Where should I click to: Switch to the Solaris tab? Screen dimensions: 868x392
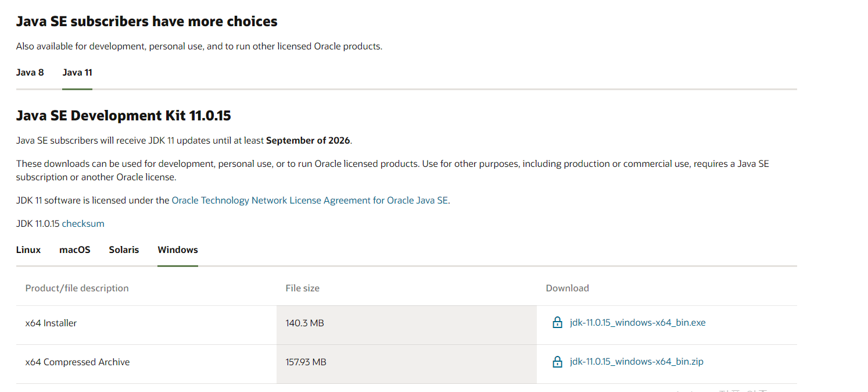(124, 250)
